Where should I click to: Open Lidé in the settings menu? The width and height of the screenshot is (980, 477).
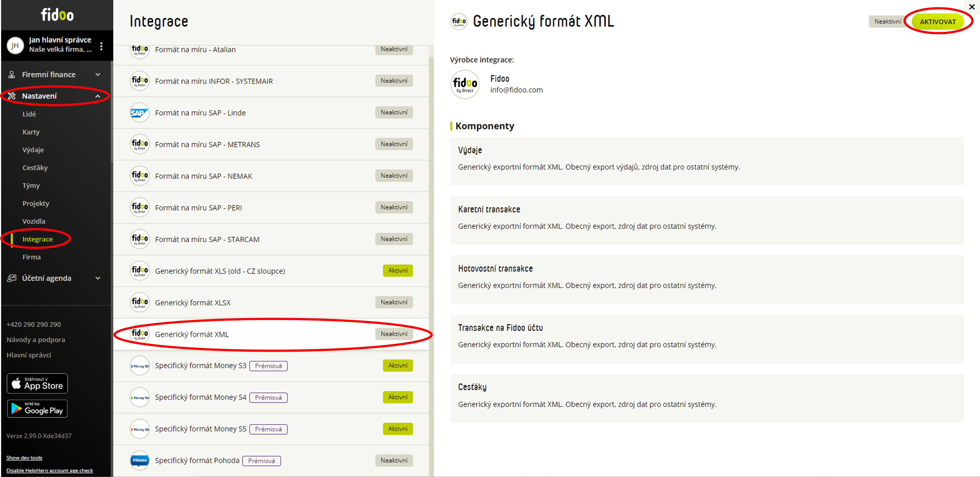[x=29, y=114]
